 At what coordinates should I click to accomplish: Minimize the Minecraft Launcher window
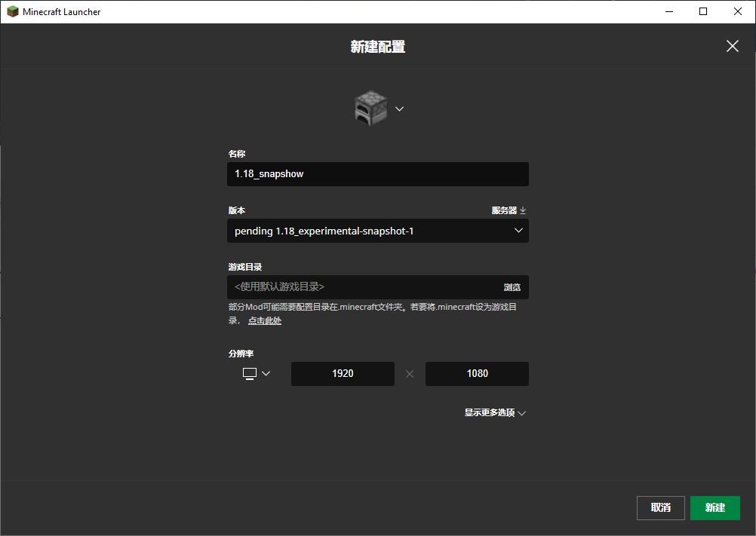(669, 11)
